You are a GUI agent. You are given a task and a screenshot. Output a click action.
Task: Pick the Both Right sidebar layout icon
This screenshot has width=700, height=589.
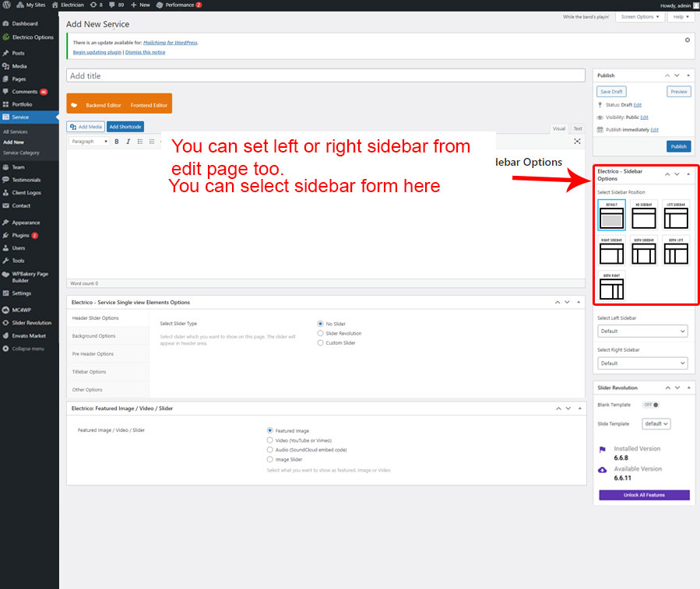click(x=611, y=286)
